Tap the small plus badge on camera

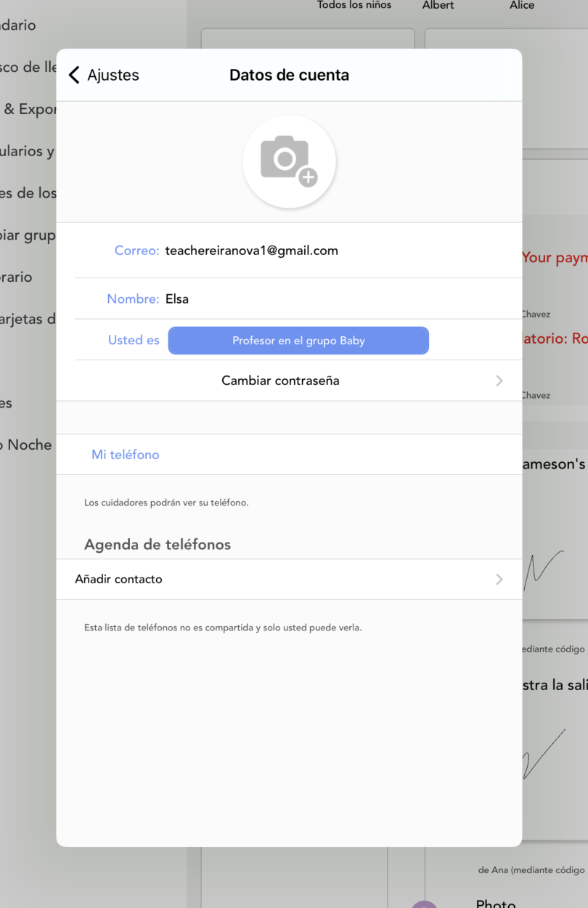click(309, 177)
